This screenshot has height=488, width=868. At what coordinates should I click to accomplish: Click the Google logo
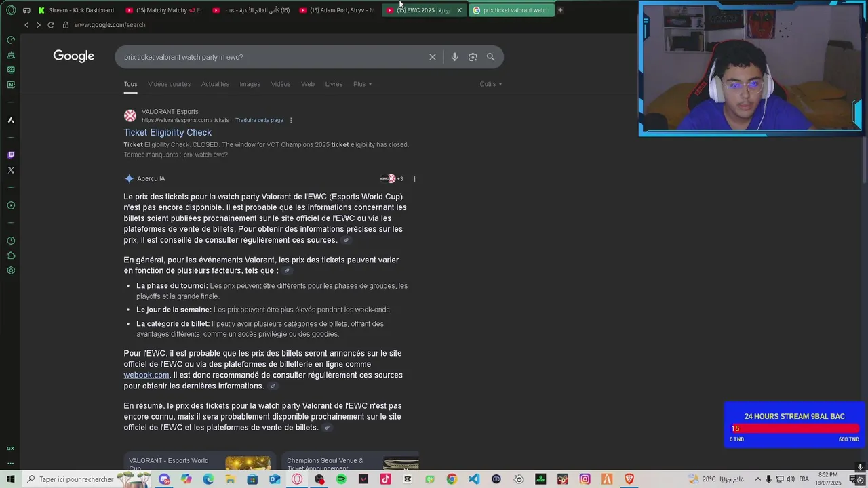74,56
